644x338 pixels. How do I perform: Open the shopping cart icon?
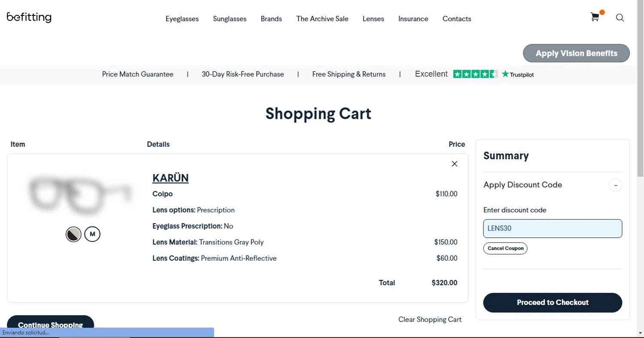click(x=595, y=17)
